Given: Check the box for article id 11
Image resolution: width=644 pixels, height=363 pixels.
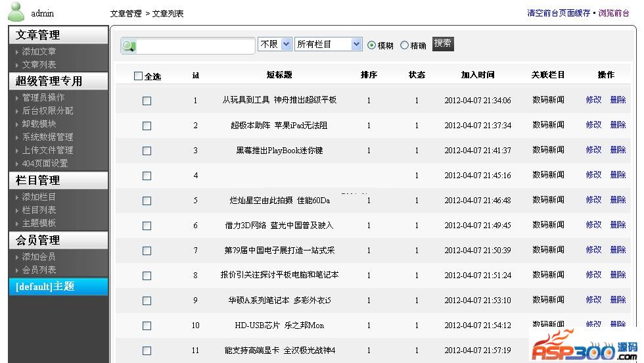Looking at the screenshot, I should 147,351.
